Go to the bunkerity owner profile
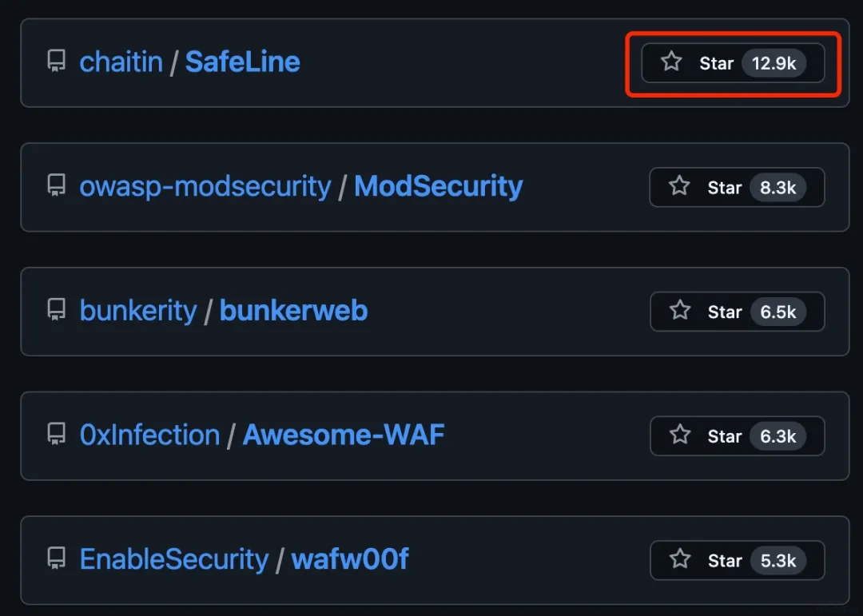This screenshot has width=863, height=616. point(137,311)
